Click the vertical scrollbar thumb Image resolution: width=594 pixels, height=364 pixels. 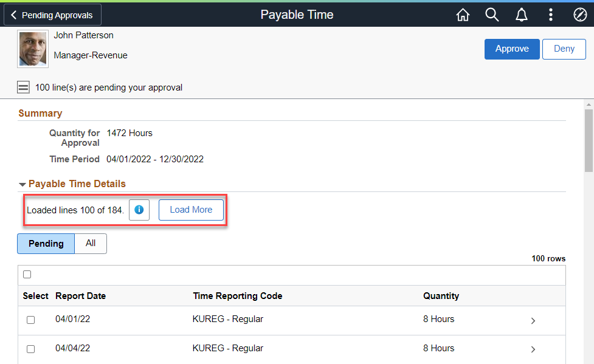pyautogui.click(x=589, y=140)
